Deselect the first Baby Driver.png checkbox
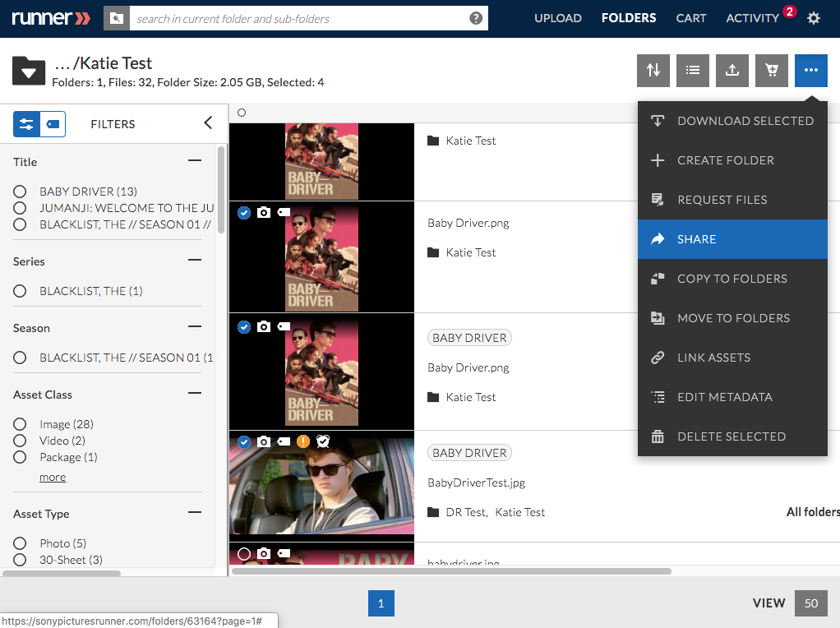The width and height of the screenshot is (840, 628). 244,213
